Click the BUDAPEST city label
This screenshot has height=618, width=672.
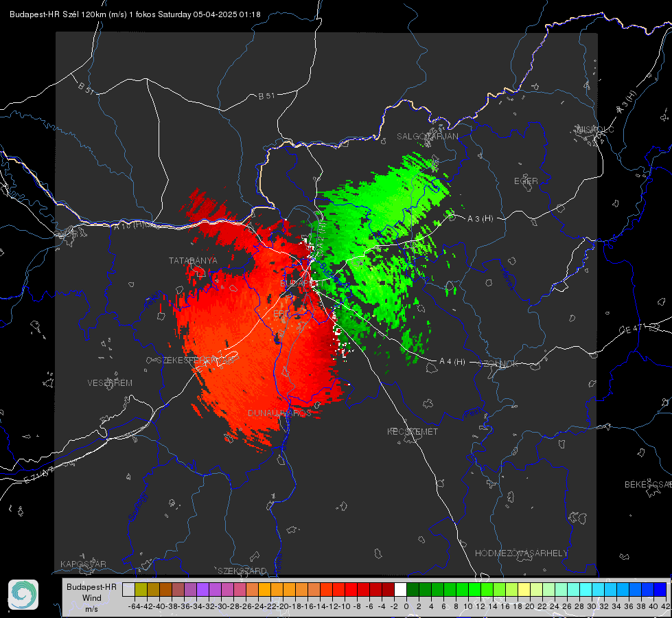tap(302, 284)
